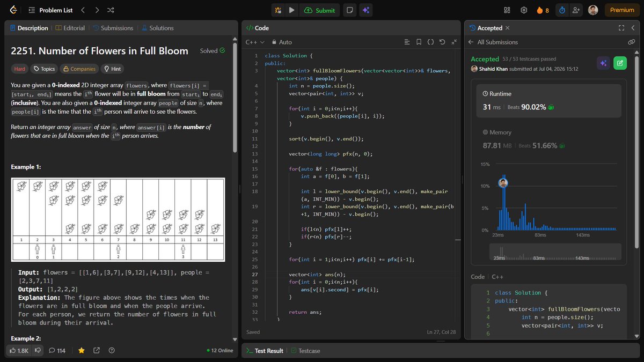
Task: Close the Accepted tab
Action: click(508, 28)
